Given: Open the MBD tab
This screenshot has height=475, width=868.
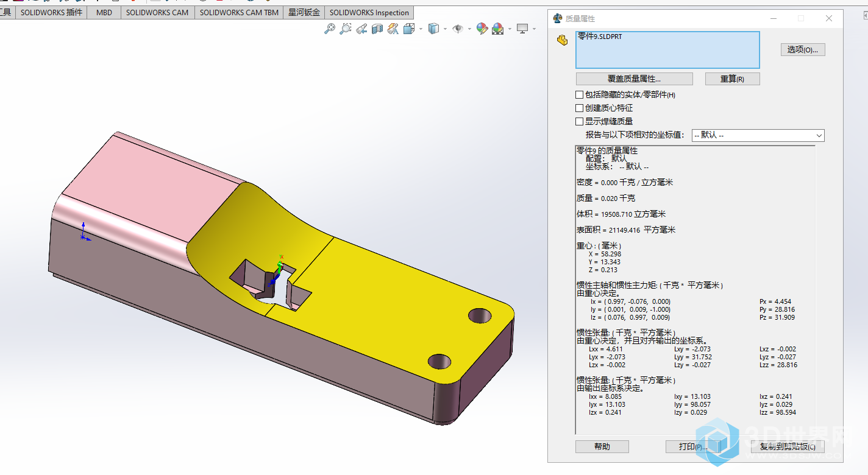Looking at the screenshot, I should click(104, 12).
